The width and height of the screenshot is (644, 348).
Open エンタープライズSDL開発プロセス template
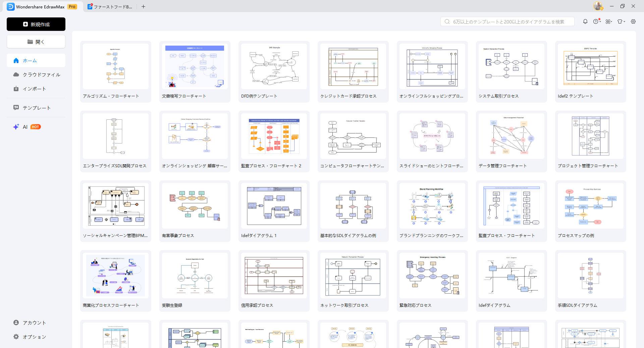(x=116, y=141)
